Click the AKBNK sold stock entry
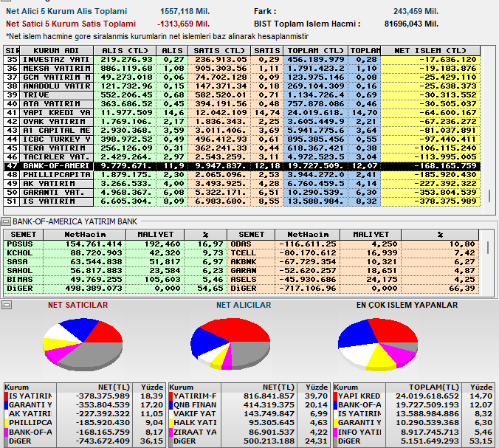The width and height of the screenshot is (499, 448). pyautogui.click(x=353, y=262)
